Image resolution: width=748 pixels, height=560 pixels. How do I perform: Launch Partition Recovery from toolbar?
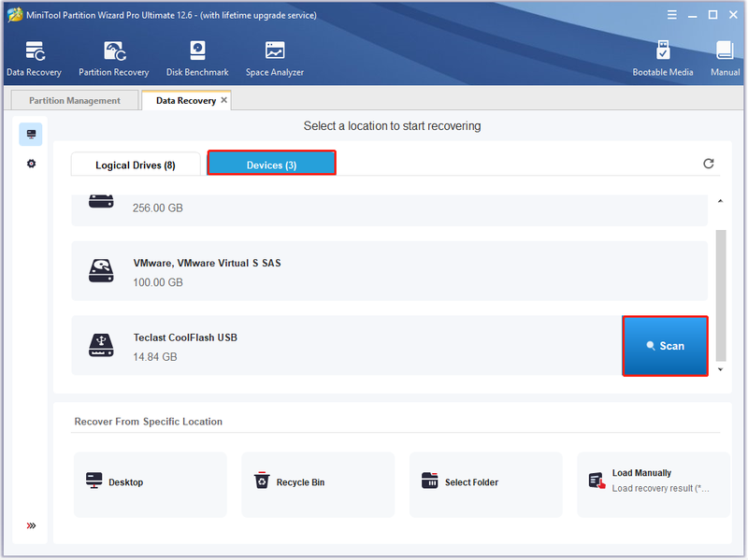[114, 59]
